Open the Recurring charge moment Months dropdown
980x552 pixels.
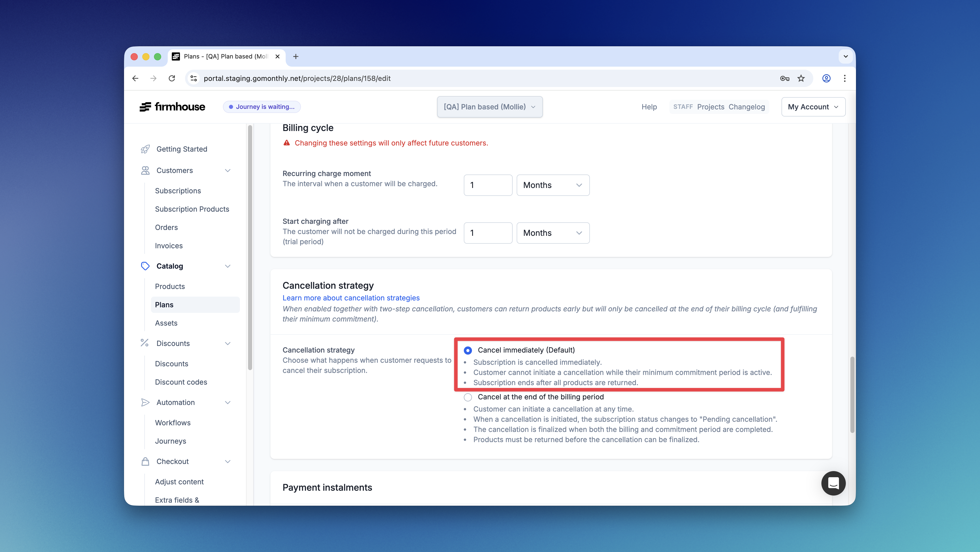click(553, 185)
